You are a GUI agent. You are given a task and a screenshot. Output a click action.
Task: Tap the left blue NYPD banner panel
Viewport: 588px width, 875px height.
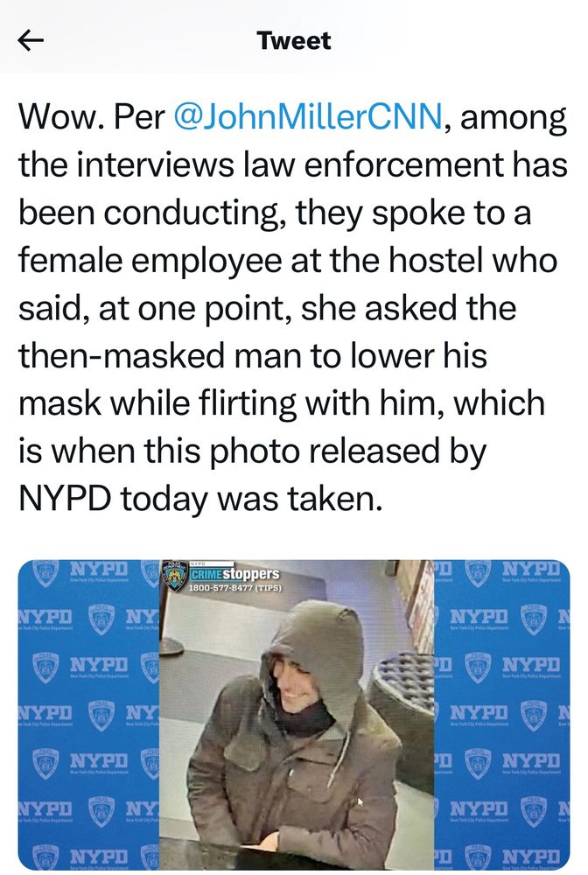(x=89, y=714)
